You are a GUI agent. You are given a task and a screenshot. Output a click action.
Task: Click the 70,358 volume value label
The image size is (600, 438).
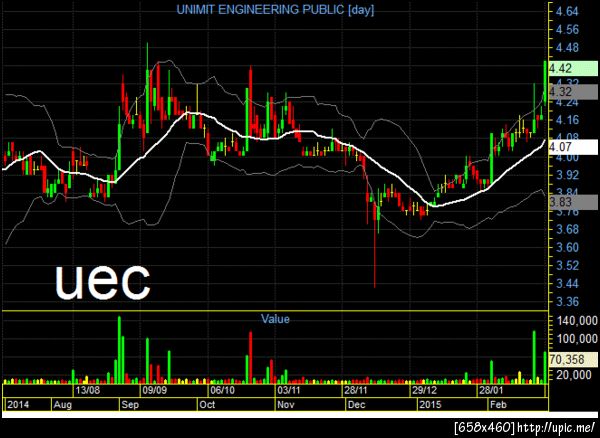point(573,360)
